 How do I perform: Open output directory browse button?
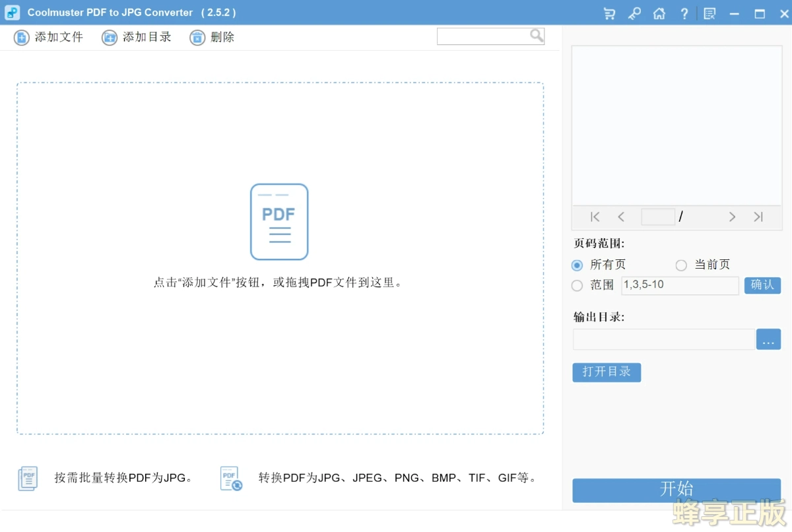tap(768, 339)
